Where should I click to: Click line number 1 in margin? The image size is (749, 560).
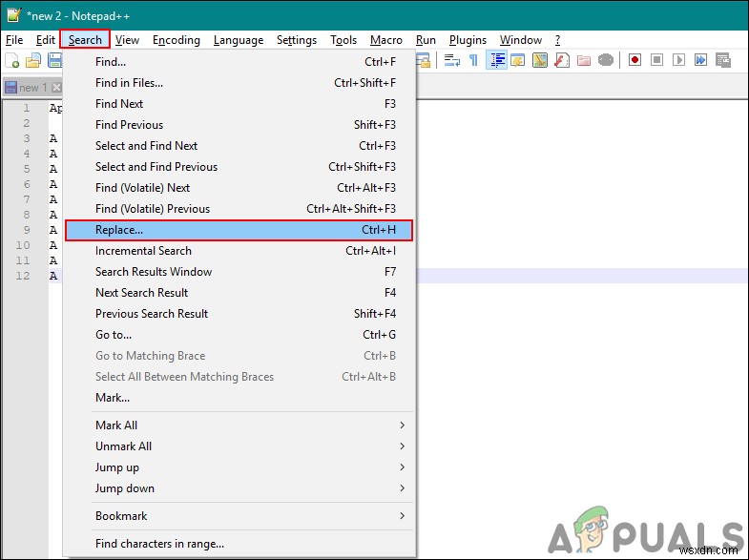click(x=27, y=108)
